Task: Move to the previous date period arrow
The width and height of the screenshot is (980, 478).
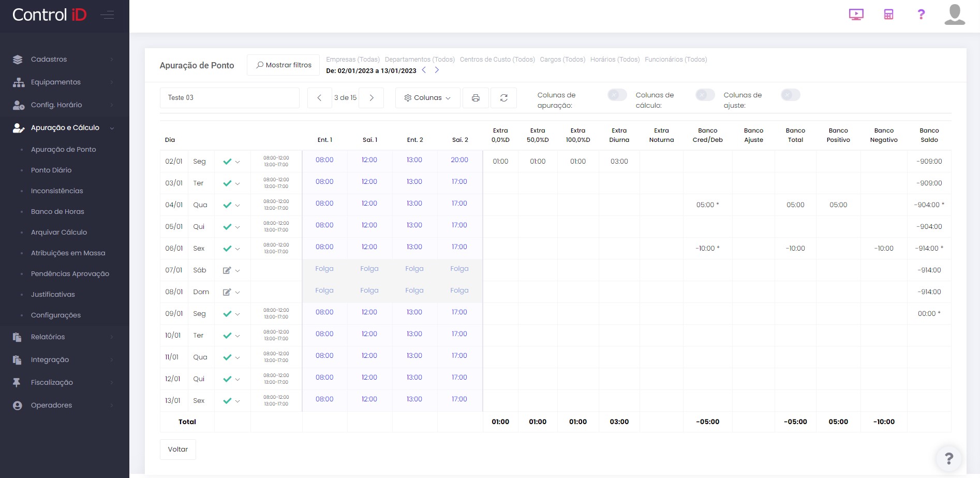Action: [x=424, y=70]
